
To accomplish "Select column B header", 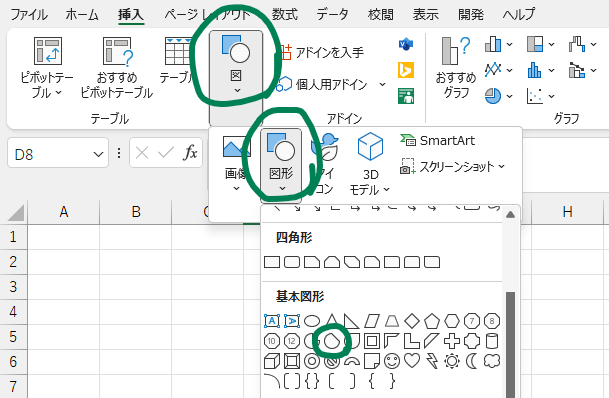I will tap(136, 212).
